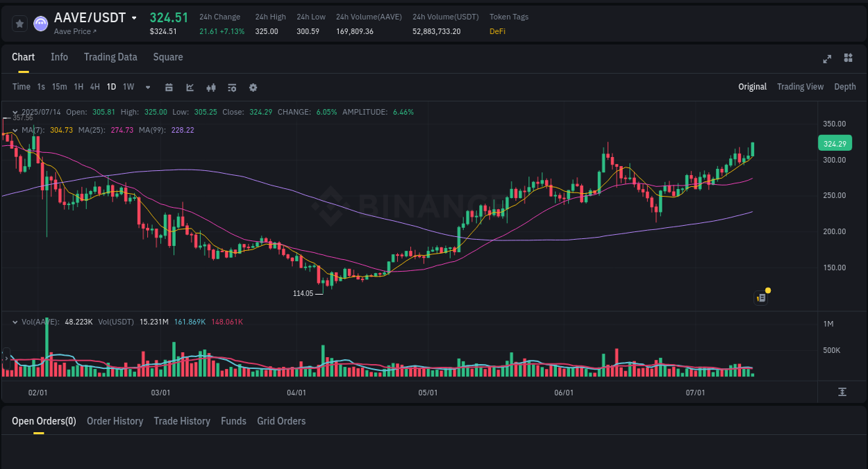Screen dimensions: 868x469
Task: Toggle the favorite star for AAVE/USDT
Action: coord(19,23)
